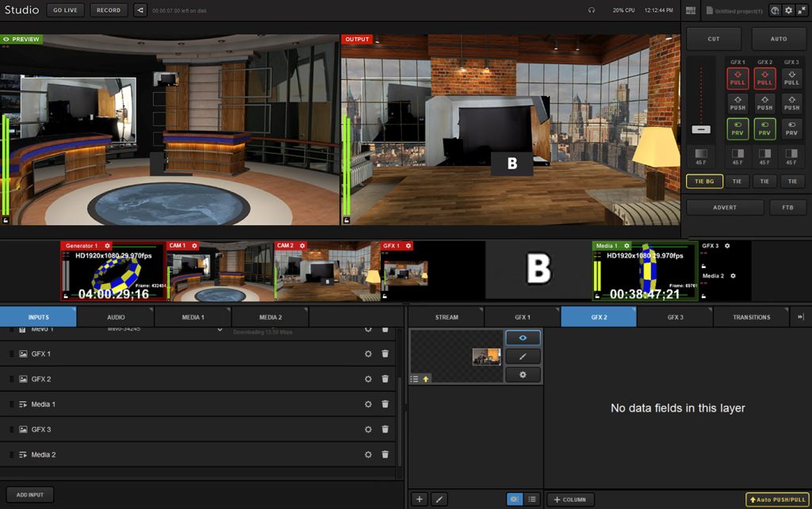
Task: Delete the Media 2 input
Action: tap(385, 454)
